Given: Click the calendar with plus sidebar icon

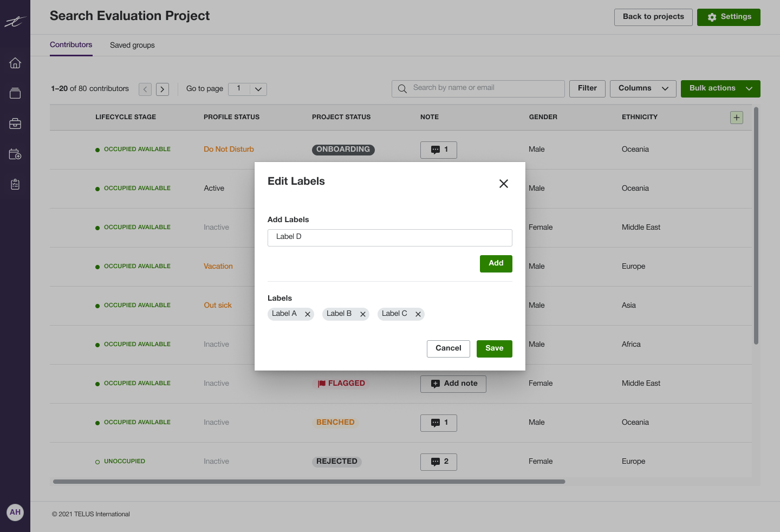Looking at the screenshot, I should pos(15,154).
